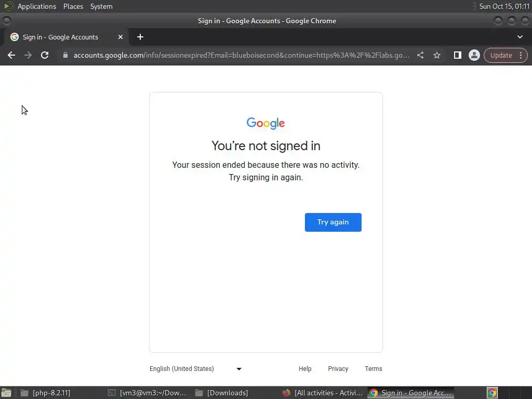
Task: Open the Places menu
Action: [73, 6]
